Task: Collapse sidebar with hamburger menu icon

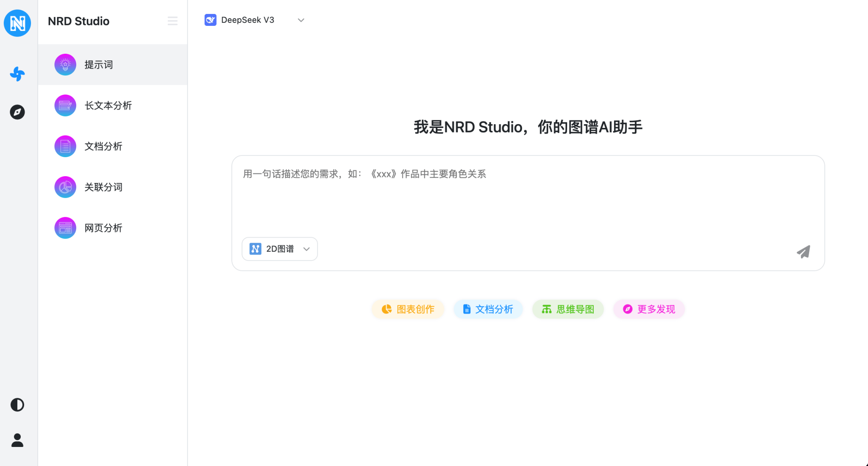Action: tap(172, 21)
